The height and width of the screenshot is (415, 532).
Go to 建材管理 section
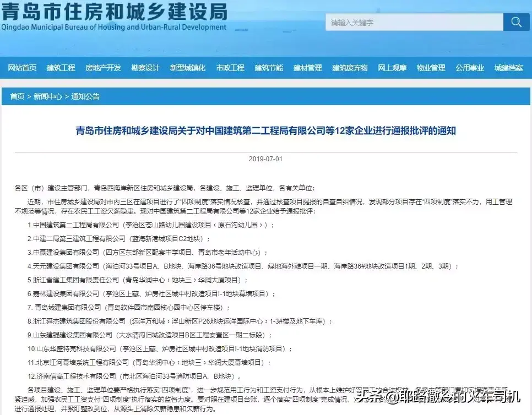coord(308,68)
